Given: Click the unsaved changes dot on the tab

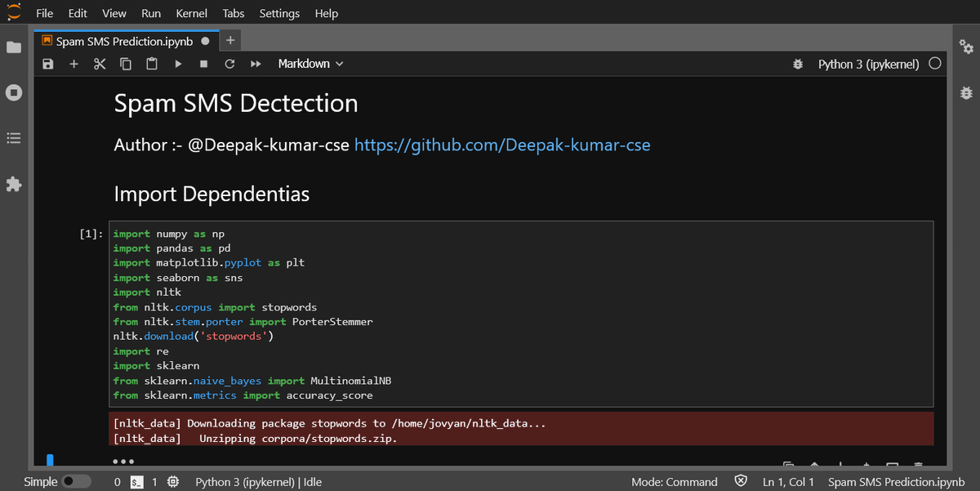Looking at the screenshot, I should [205, 40].
